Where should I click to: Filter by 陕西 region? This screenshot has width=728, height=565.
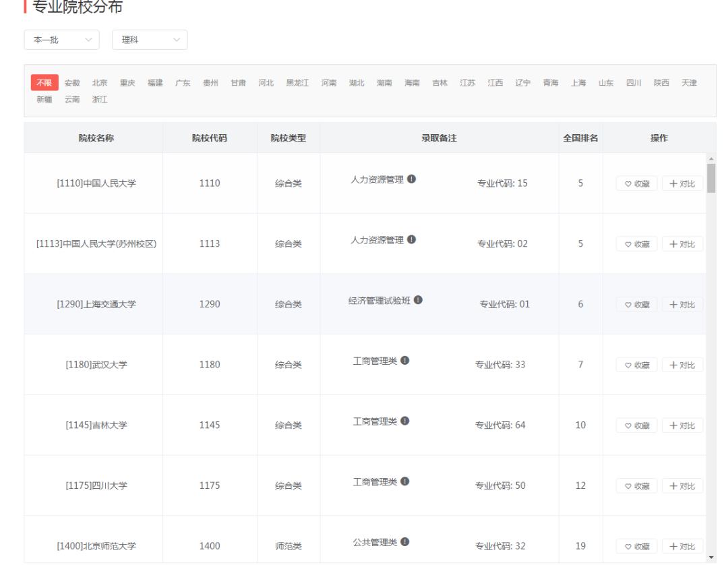click(662, 83)
